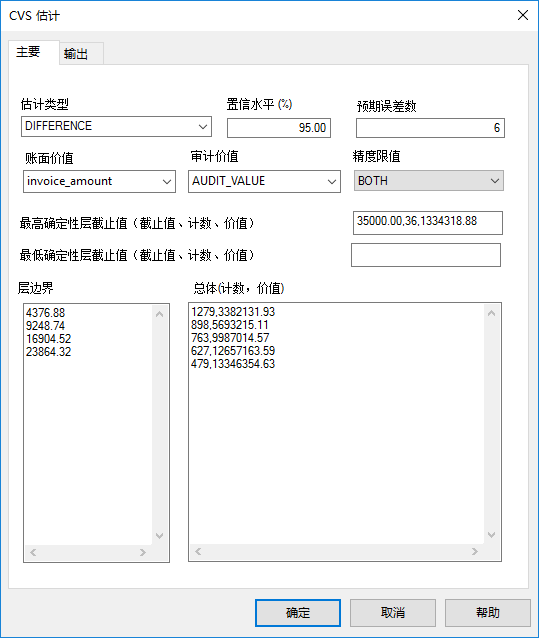The height and width of the screenshot is (638, 539).
Task: Switch to the 输出 tab
Action: point(81,53)
